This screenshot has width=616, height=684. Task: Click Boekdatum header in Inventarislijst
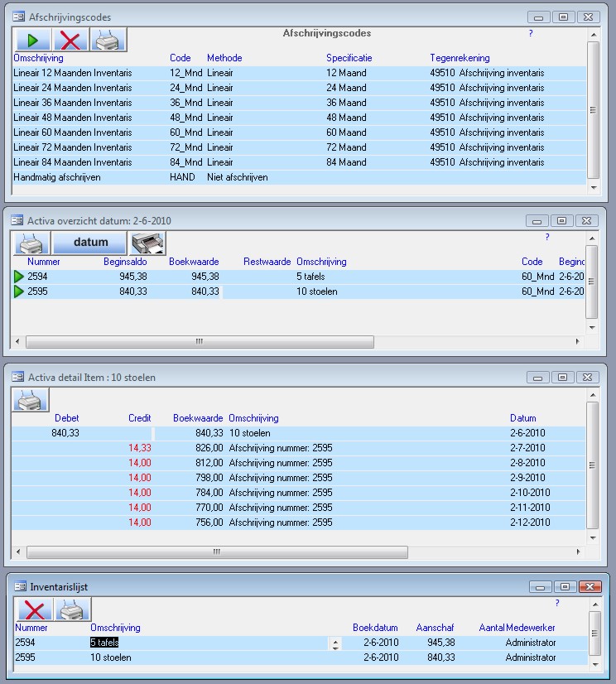(x=375, y=628)
